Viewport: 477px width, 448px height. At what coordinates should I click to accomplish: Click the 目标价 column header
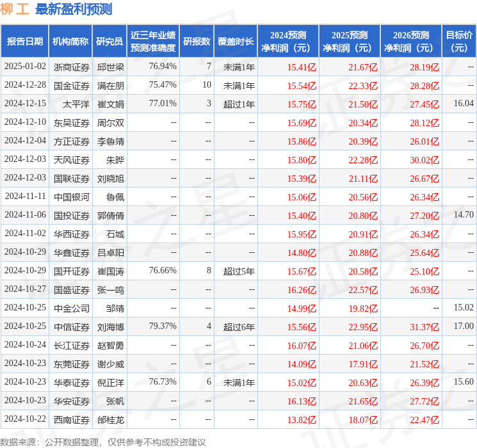[x=459, y=41]
